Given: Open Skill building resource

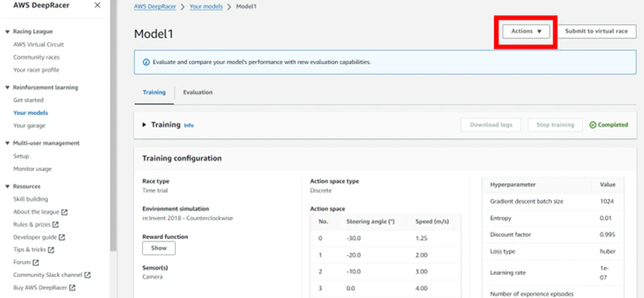Looking at the screenshot, I should [31, 199].
